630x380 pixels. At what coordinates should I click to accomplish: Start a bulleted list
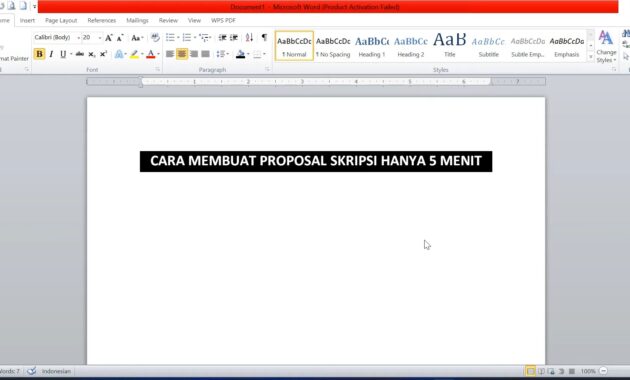point(170,37)
